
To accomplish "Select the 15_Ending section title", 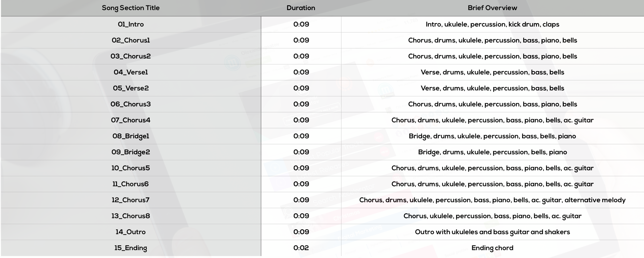I will coord(131,248).
